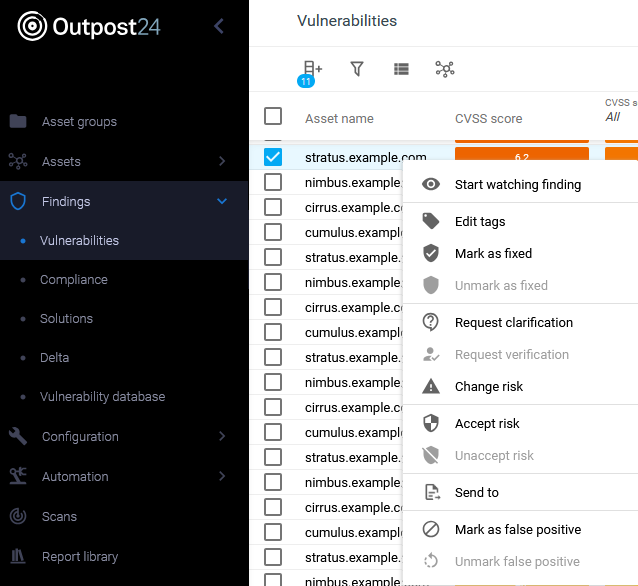Go to Vulnerability database
Screen dimensions: 638x586
102,397
